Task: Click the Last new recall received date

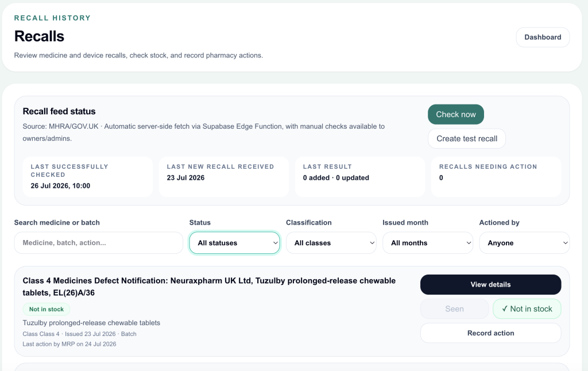Action: coord(185,178)
